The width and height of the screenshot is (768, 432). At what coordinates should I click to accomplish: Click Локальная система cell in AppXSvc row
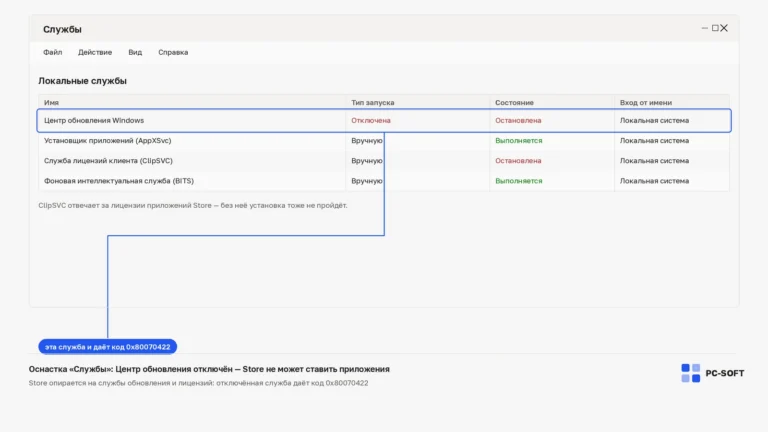654,141
